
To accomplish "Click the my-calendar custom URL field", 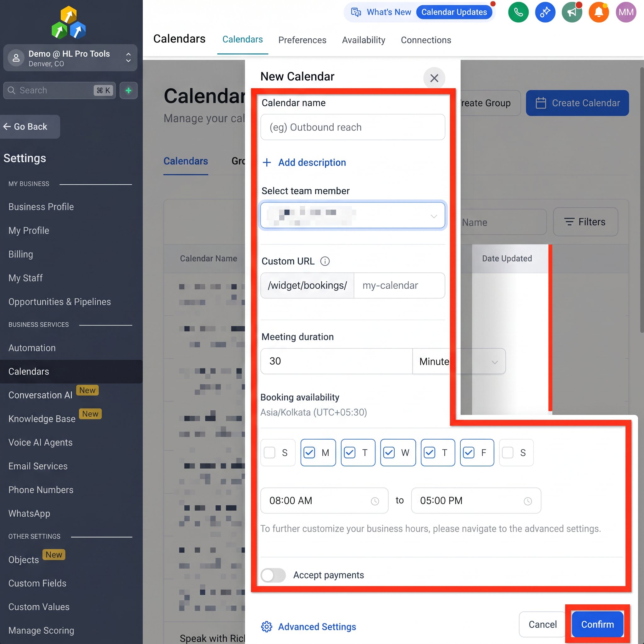I will click(x=399, y=285).
